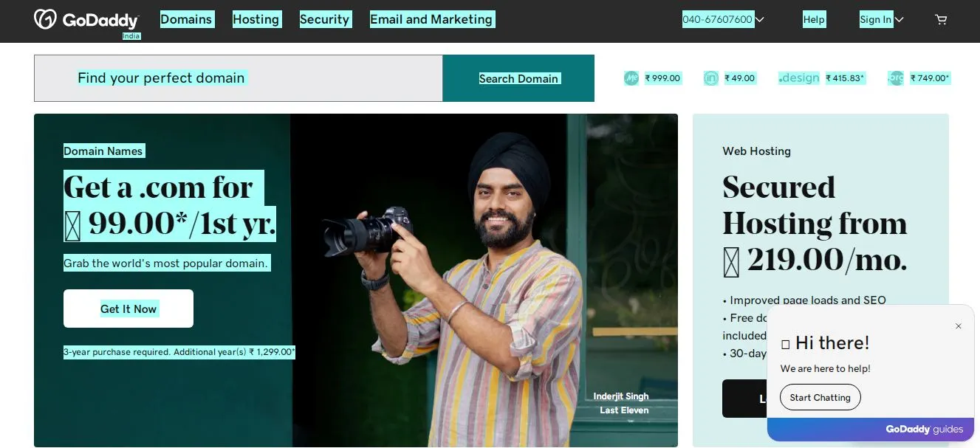Viewport: 980px width, 448px height.
Task: Click the Inderjit Singh Last Eleven caption
Action: [x=621, y=404]
